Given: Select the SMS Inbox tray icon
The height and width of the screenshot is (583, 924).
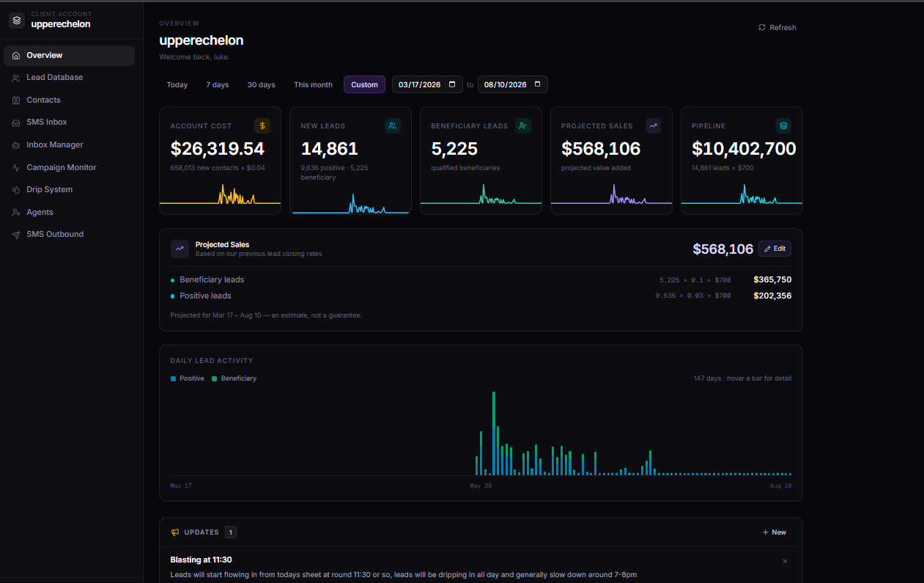Looking at the screenshot, I should point(16,122).
